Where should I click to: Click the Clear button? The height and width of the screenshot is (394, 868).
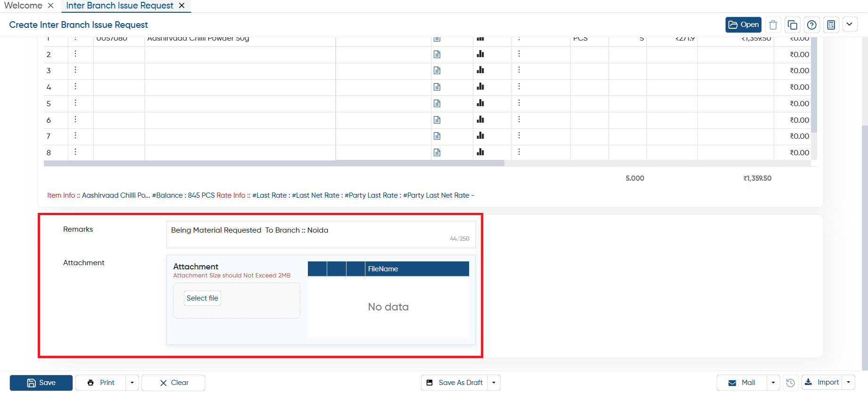click(x=173, y=383)
